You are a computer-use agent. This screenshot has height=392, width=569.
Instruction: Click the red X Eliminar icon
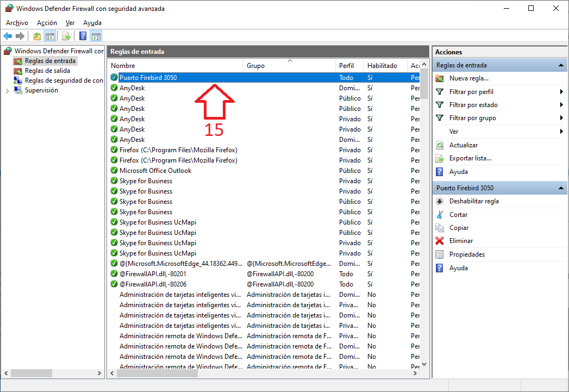pyautogui.click(x=440, y=241)
